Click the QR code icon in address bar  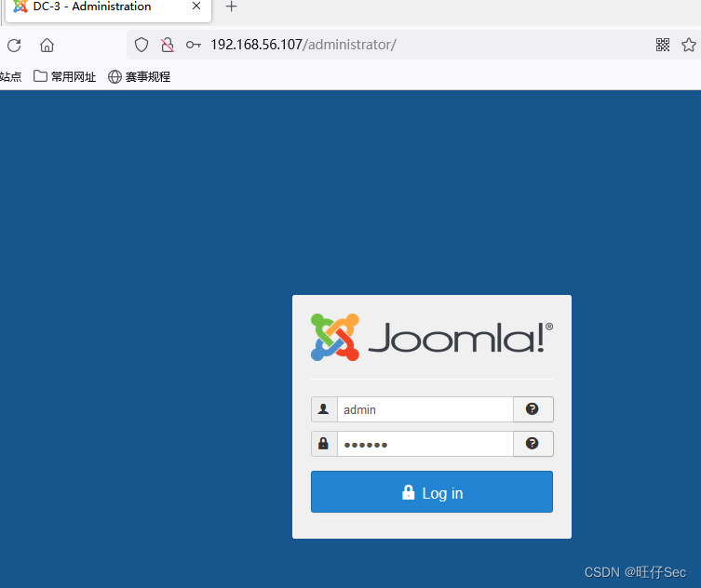pos(663,45)
